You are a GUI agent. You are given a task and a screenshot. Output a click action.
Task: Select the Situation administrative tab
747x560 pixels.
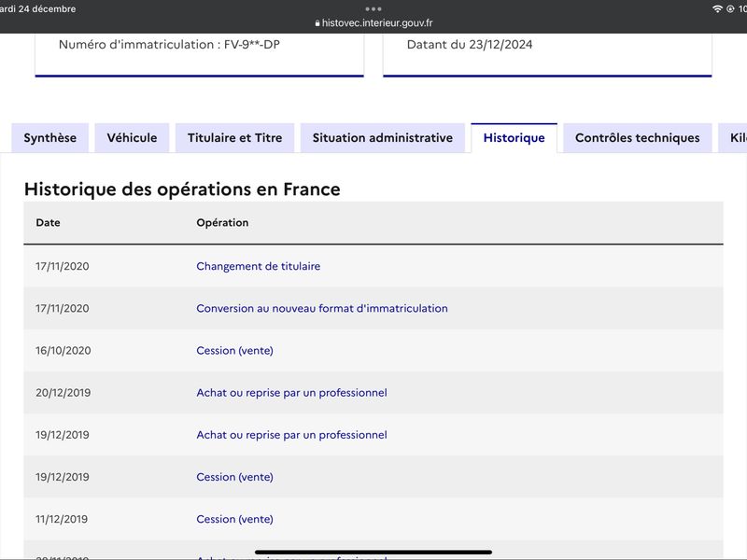(383, 138)
